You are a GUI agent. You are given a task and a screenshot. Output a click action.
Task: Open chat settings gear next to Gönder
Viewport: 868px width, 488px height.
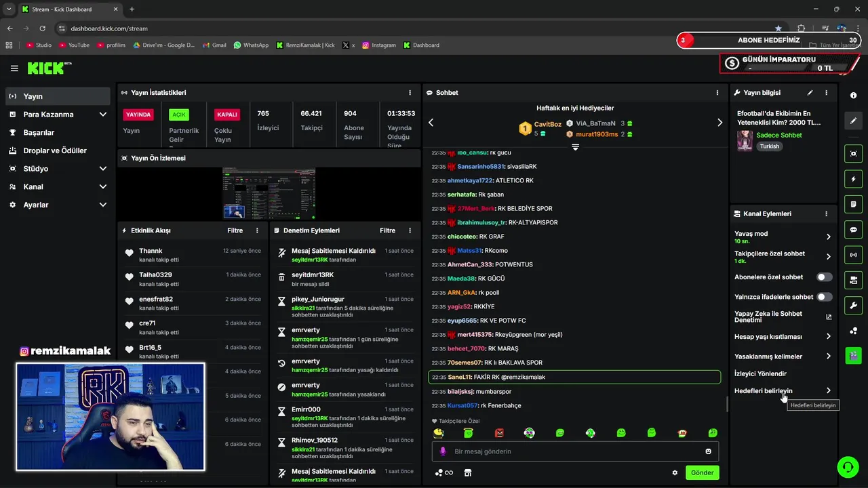coord(675,473)
